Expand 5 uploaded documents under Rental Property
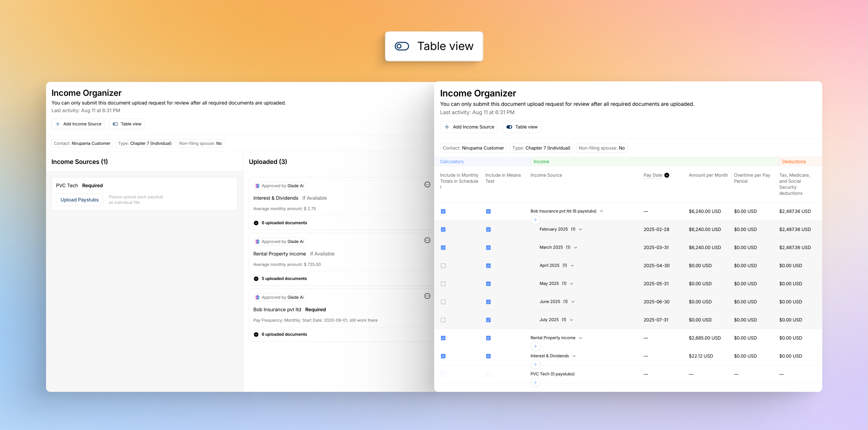The height and width of the screenshot is (430, 868). (x=256, y=279)
